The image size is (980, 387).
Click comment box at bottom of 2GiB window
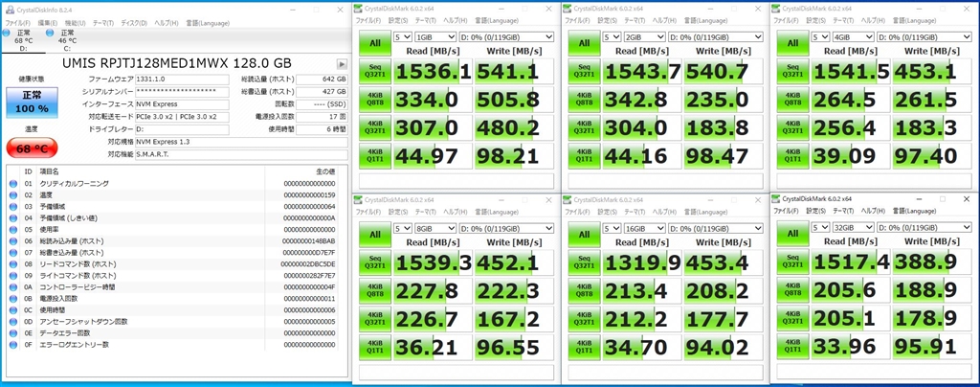tap(665, 181)
